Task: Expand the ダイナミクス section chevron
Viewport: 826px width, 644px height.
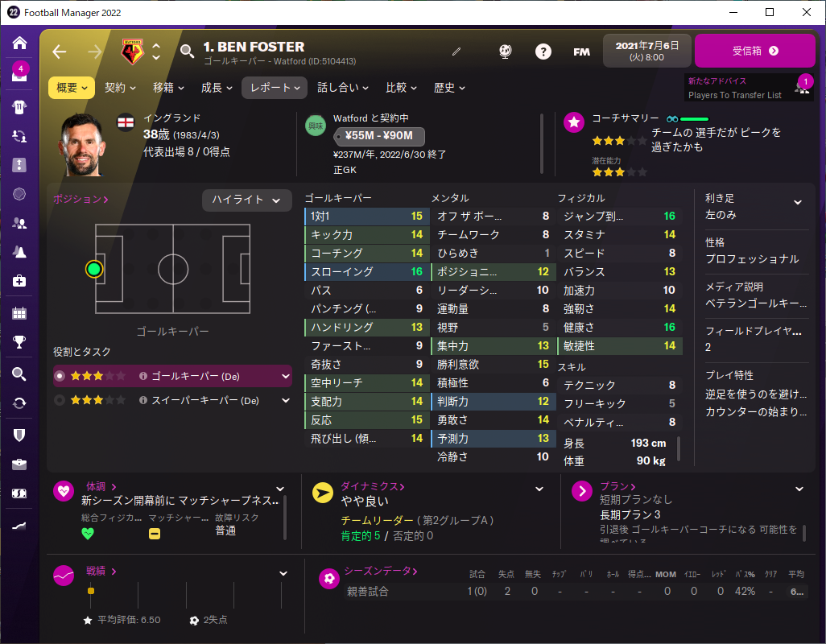Action: 539,489
